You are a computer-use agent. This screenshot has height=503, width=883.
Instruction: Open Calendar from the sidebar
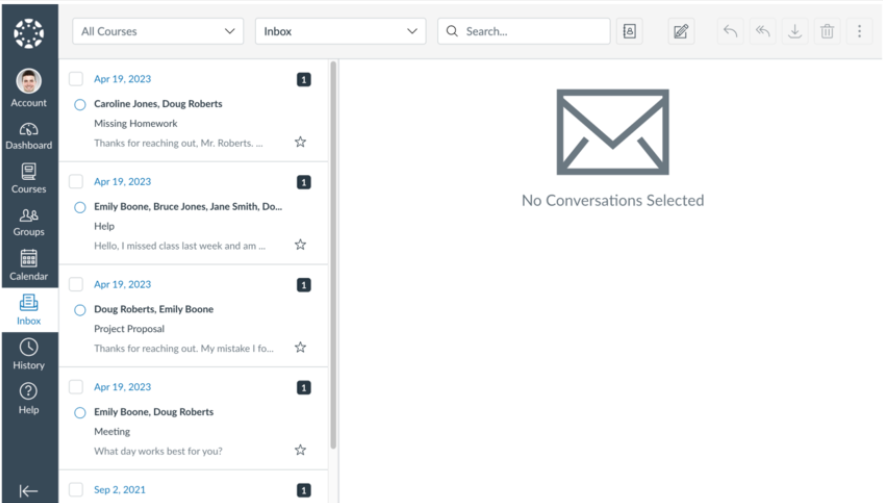coord(29,265)
